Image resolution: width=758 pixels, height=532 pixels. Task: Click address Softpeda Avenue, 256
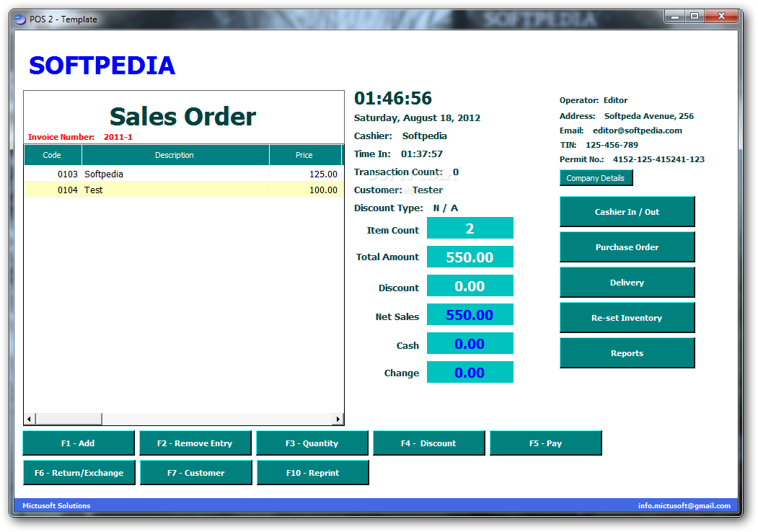649,116
